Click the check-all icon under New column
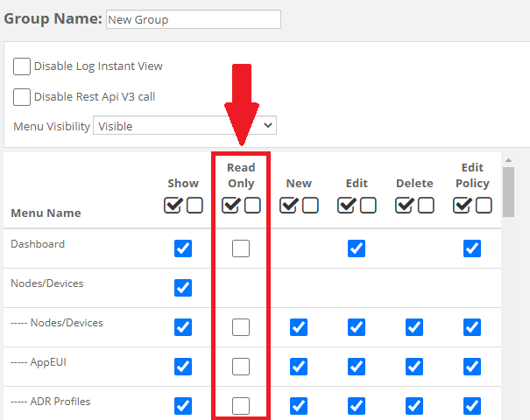The image size is (530, 420). 289,205
